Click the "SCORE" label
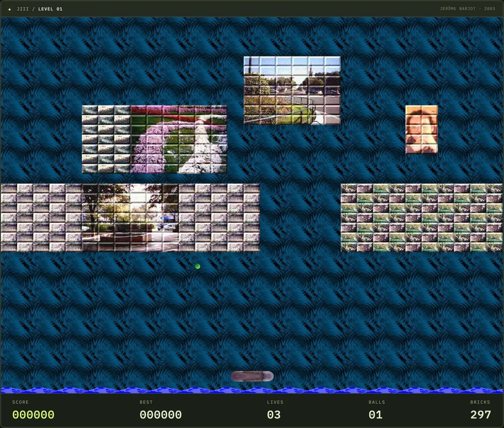This screenshot has width=504, height=428. pyautogui.click(x=21, y=402)
